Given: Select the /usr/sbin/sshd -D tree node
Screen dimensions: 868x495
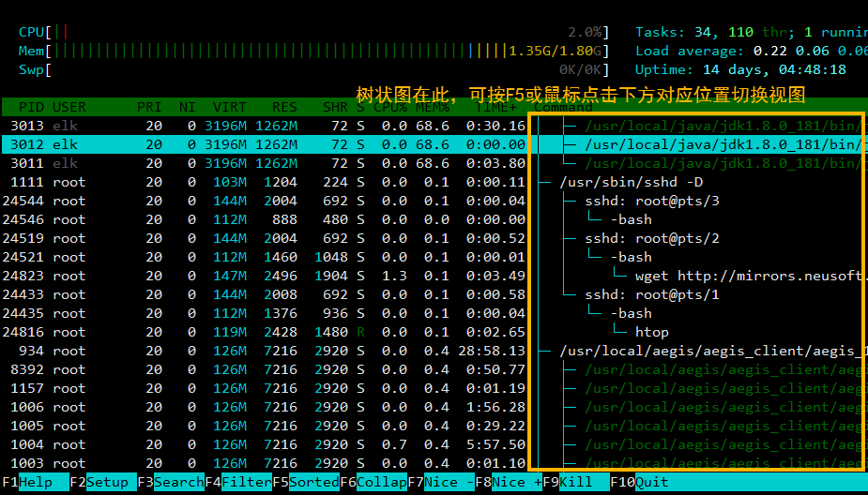Looking at the screenshot, I should tap(630, 182).
